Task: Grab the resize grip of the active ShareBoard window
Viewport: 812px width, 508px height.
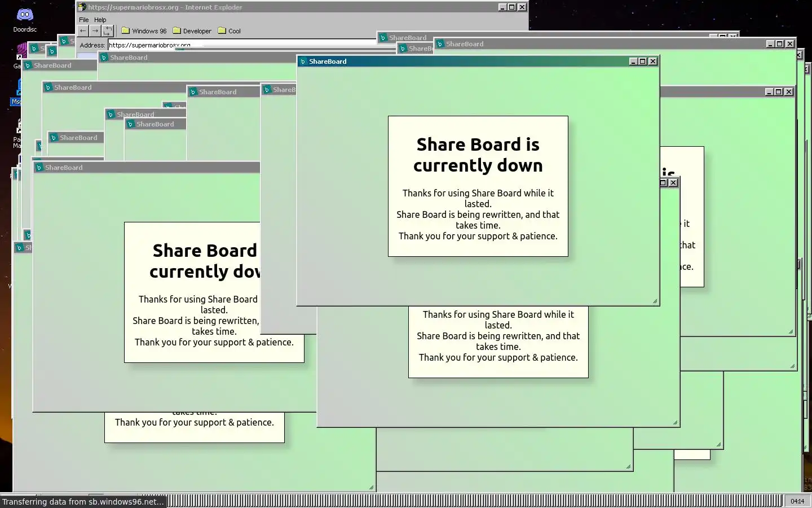Action: click(655, 301)
